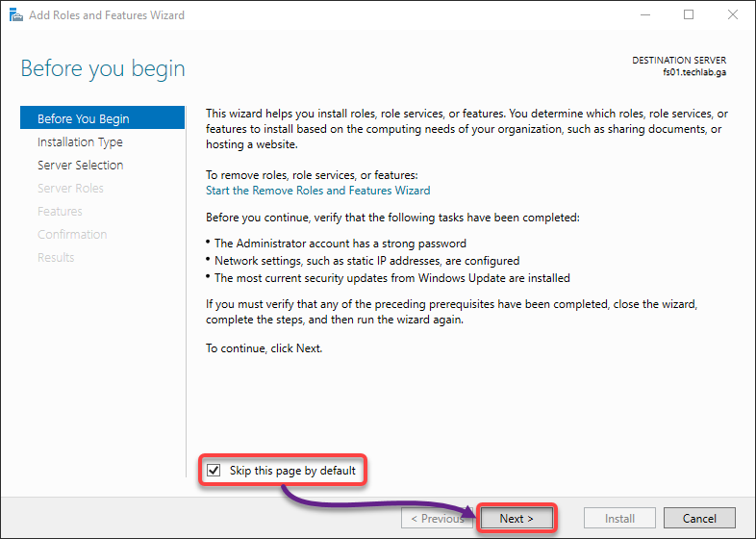Click the Next button
Viewport: 756px width, 539px height.
click(517, 518)
